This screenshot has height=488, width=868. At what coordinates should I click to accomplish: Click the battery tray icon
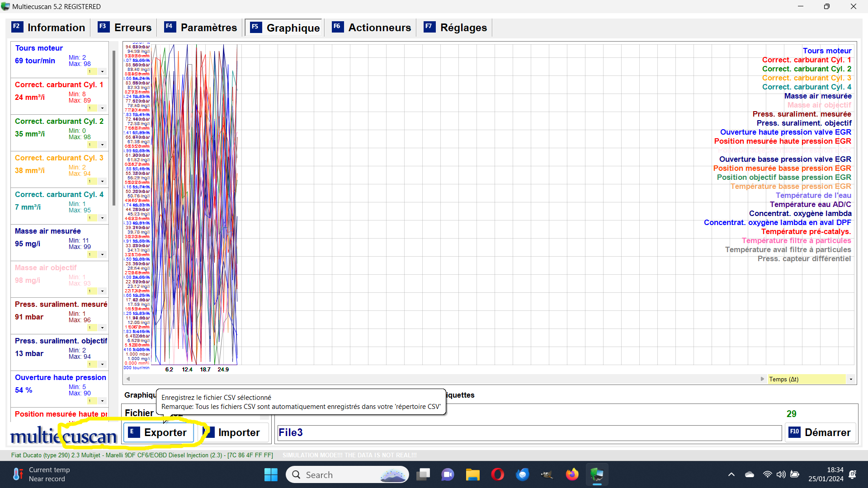(x=795, y=474)
